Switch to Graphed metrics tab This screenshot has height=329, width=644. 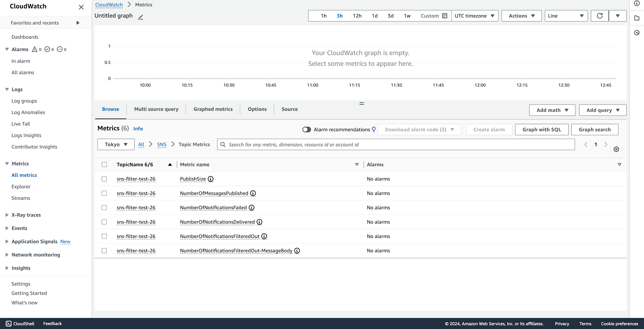click(213, 109)
